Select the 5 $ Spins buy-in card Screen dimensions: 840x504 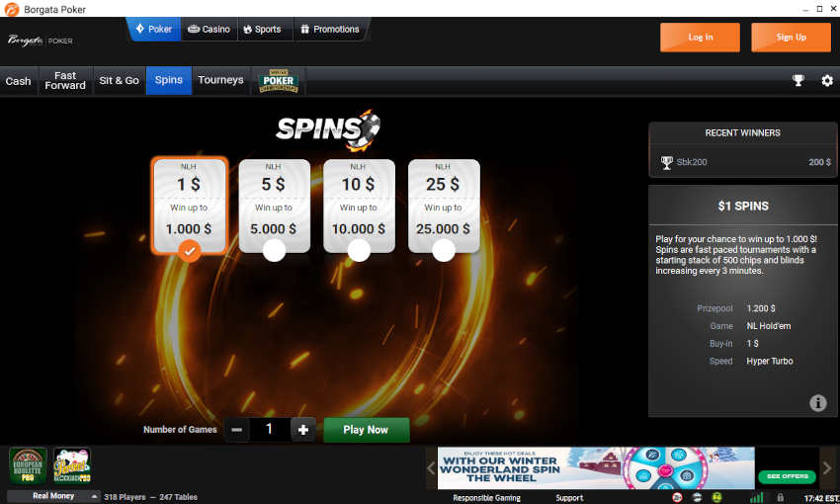(274, 206)
